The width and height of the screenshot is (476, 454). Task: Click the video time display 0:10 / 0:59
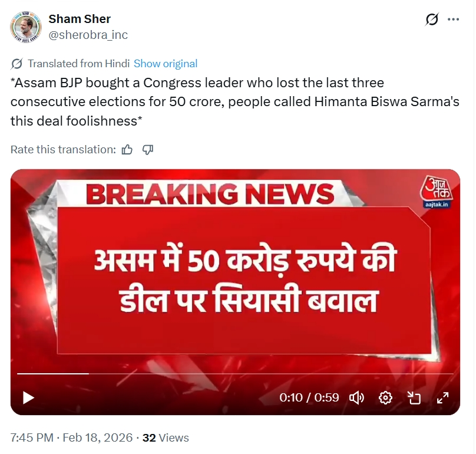(x=309, y=397)
